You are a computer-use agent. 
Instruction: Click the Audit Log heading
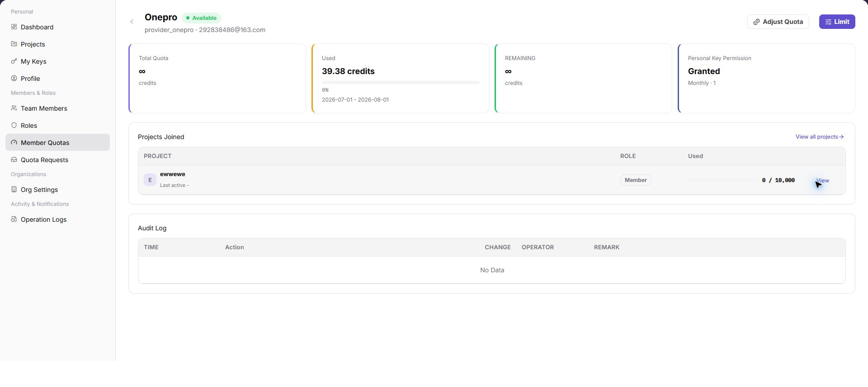(x=152, y=228)
